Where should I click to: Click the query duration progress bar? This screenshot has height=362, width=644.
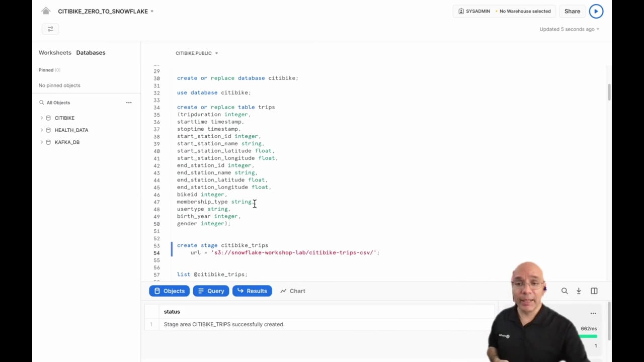tap(589, 336)
